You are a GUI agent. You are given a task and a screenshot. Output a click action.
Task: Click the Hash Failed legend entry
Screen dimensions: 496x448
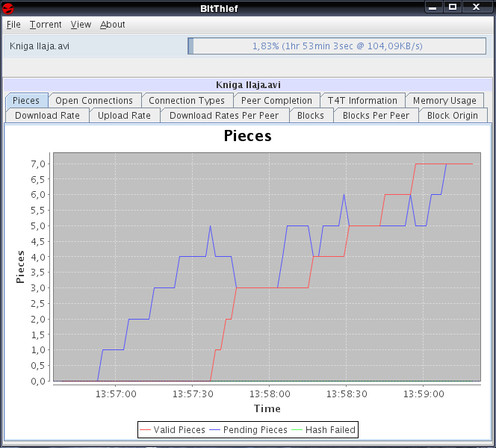tap(323, 429)
